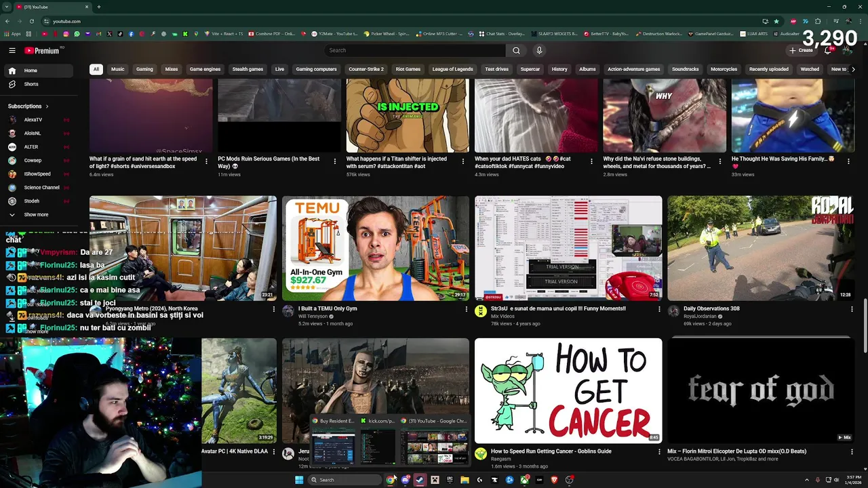Screen dimensions: 868x488
Task: Select the Motorcycles filter chip
Action: click(724, 69)
